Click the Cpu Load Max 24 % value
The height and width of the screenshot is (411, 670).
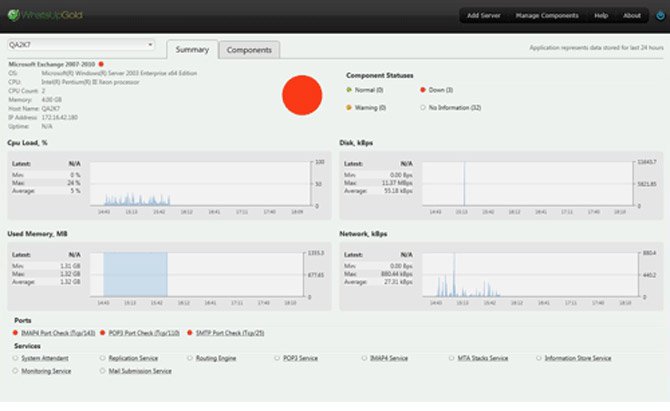click(74, 183)
